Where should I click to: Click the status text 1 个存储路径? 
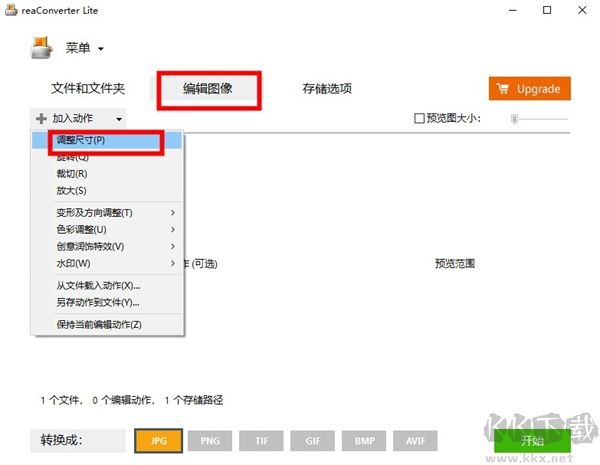click(x=194, y=400)
